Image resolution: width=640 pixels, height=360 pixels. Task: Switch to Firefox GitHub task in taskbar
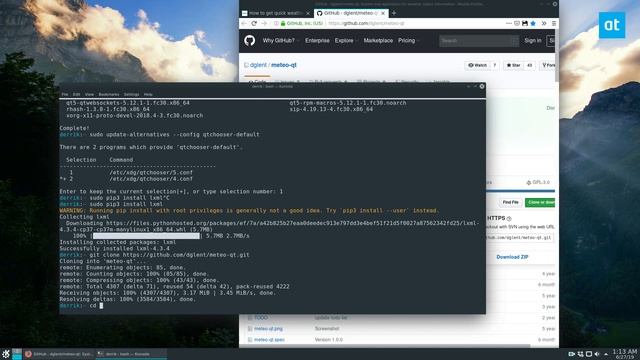59,354
